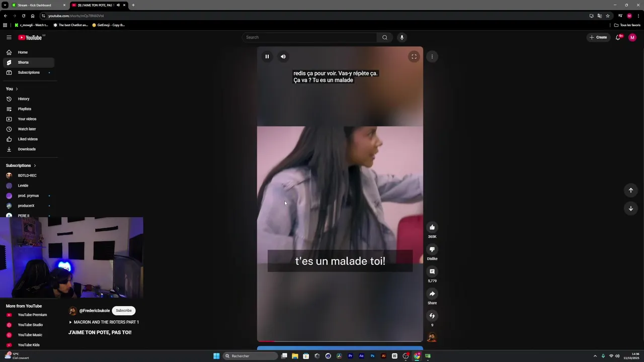
Task: Open Downloads in the sidebar
Action: 29,149
